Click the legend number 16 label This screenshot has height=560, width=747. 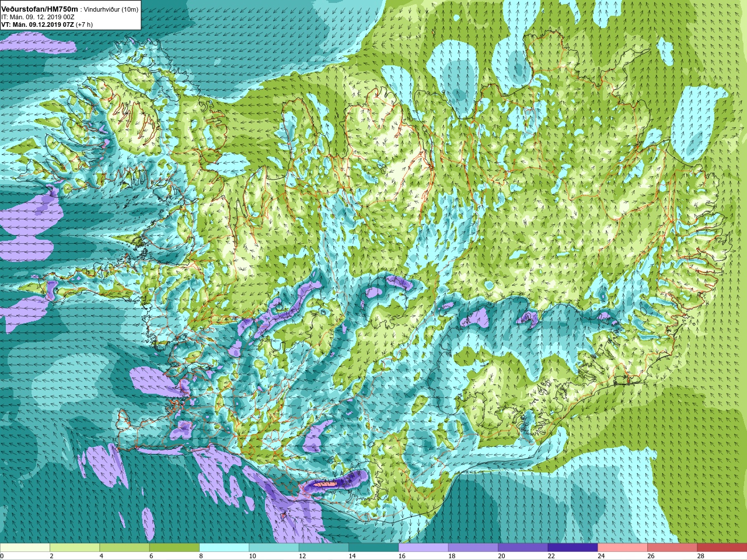pos(402,556)
